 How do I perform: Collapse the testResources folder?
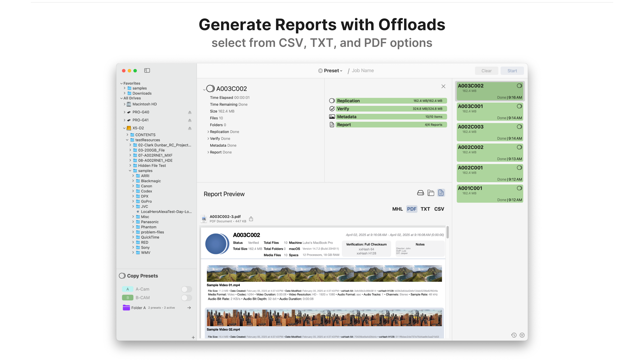(128, 140)
